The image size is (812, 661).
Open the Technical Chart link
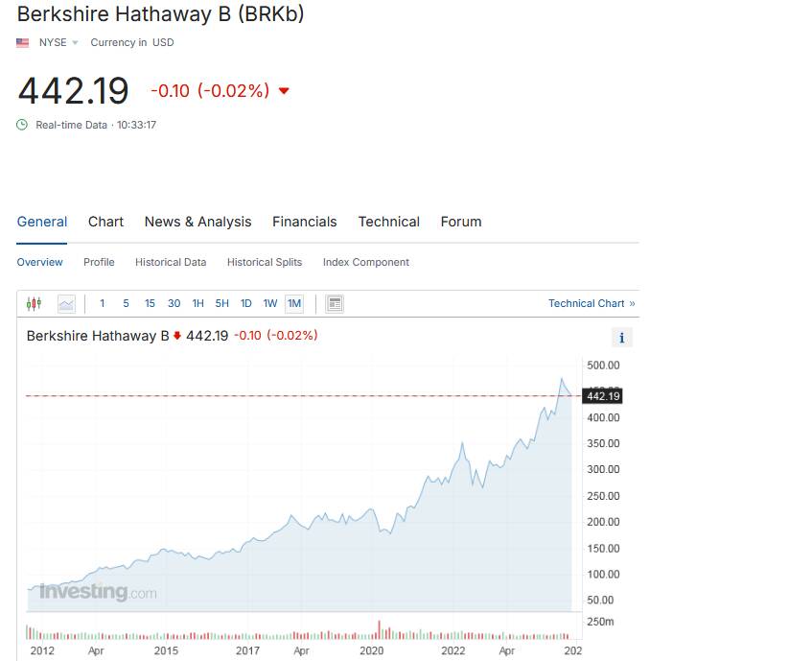click(587, 302)
